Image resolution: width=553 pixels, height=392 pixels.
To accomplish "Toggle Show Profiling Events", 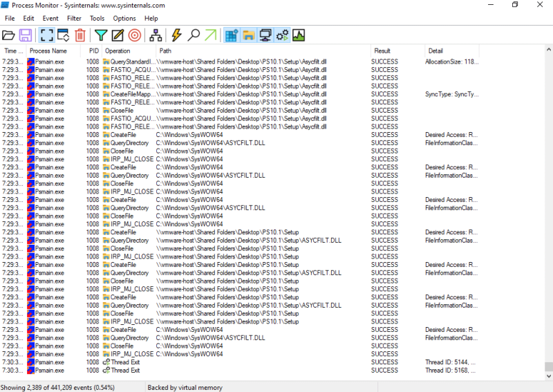I will pyautogui.click(x=299, y=35).
